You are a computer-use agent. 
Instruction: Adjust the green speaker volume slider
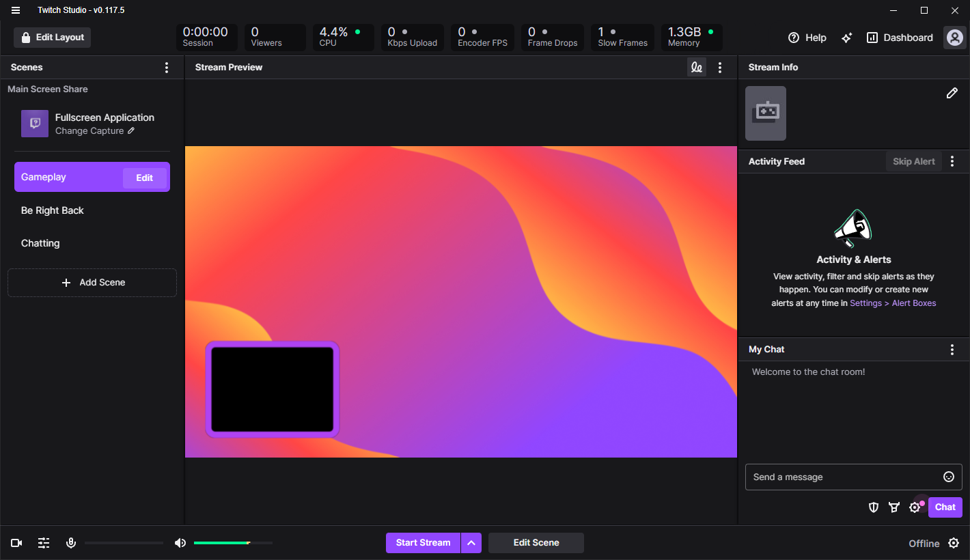[x=232, y=542]
